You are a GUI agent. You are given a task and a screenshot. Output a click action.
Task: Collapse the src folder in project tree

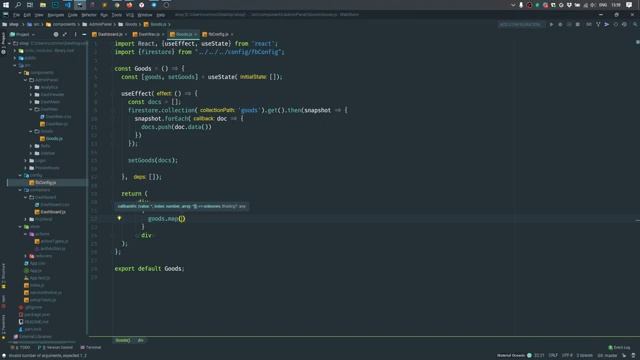tap(15, 65)
